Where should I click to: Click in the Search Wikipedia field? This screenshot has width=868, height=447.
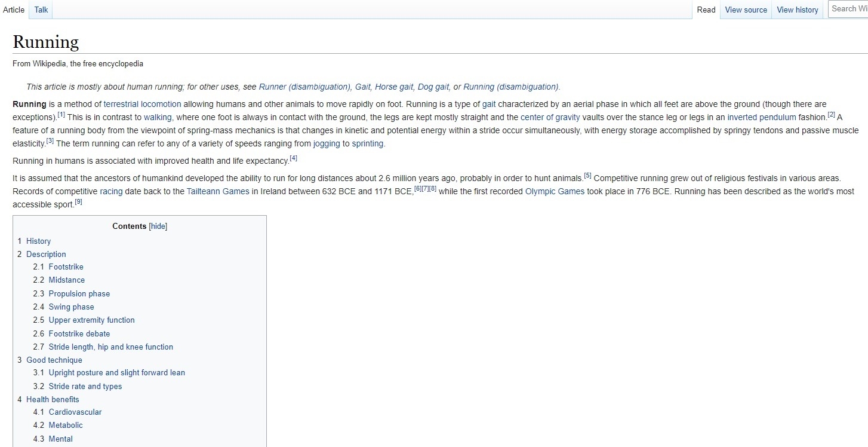[848, 8]
